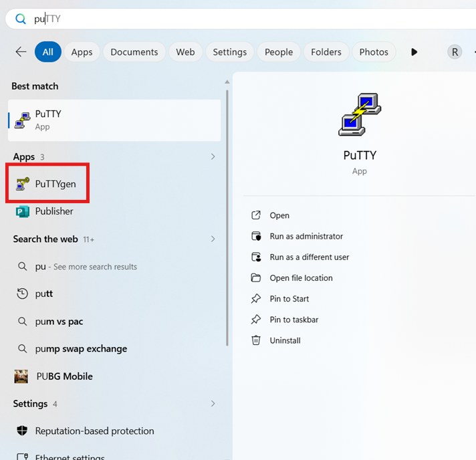Screen dimensions: 476x460
Task: Open the PUBG Mobile result
Action: pyautogui.click(x=114, y=376)
